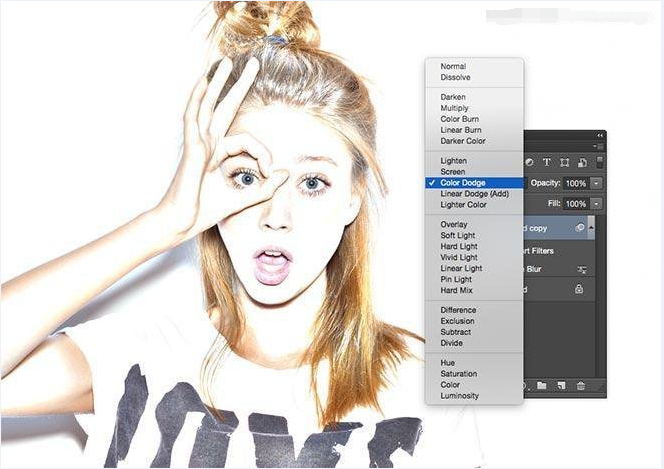This screenshot has height=469, width=664.
Task: Choose Lighter Color blend mode
Action: coord(474,205)
